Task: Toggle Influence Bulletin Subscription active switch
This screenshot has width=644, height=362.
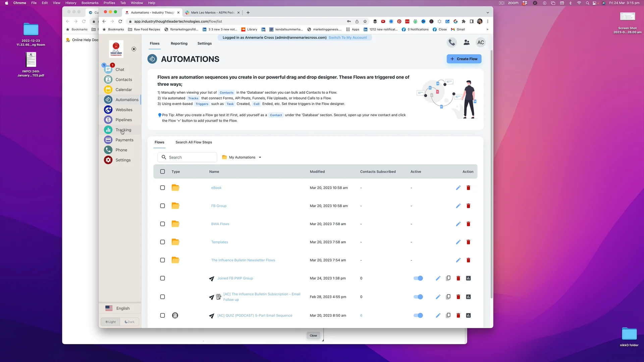Action: pyautogui.click(x=418, y=297)
